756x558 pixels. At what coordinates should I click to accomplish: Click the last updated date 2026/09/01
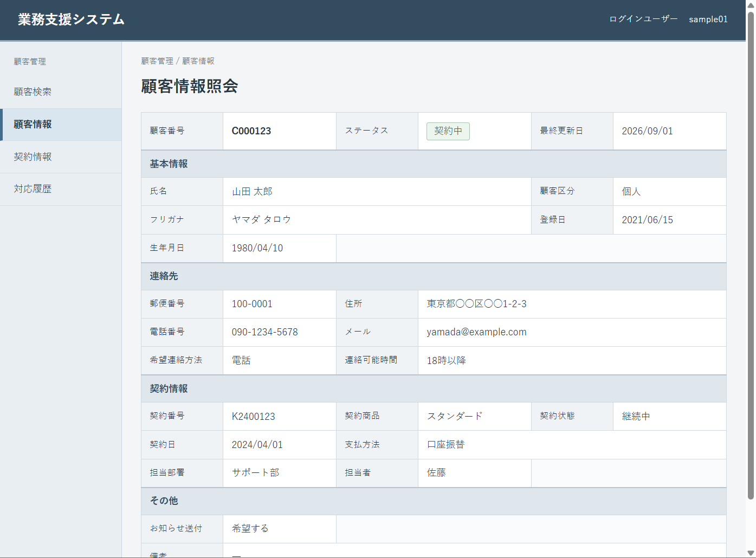pyautogui.click(x=647, y=131)
